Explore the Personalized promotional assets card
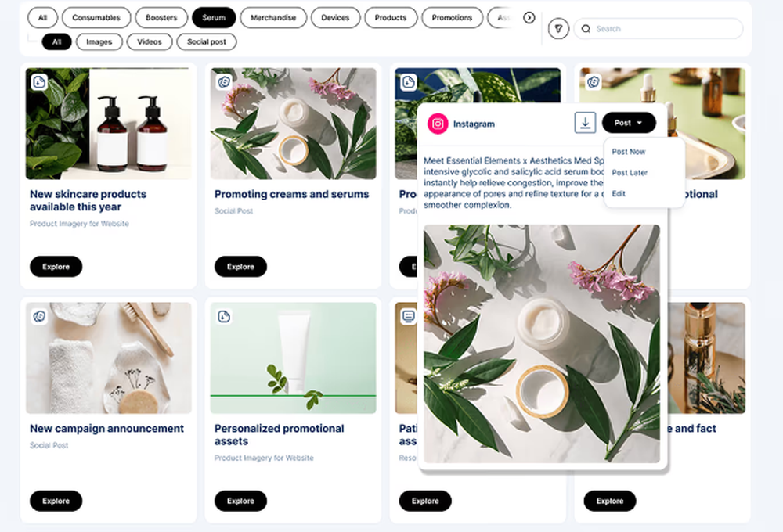Viewport: 783px width, 532px height. [240, 501]
